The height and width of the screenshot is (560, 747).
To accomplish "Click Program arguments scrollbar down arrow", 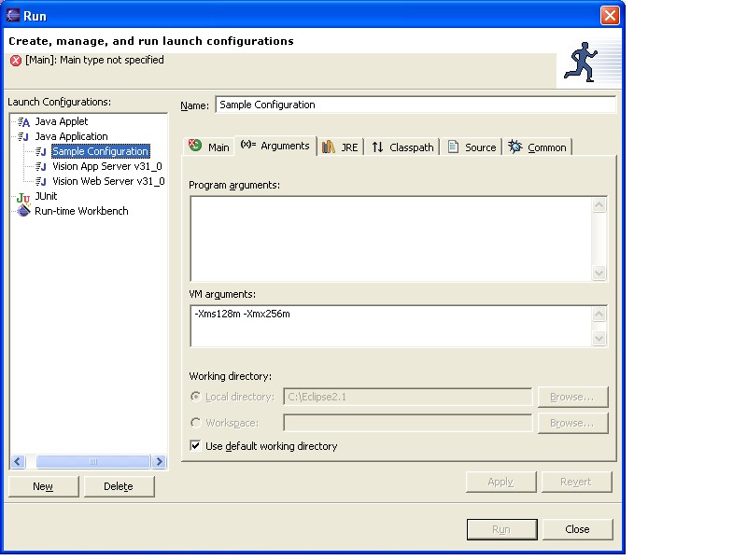I will pyautogui.click(x=599, y=273).
